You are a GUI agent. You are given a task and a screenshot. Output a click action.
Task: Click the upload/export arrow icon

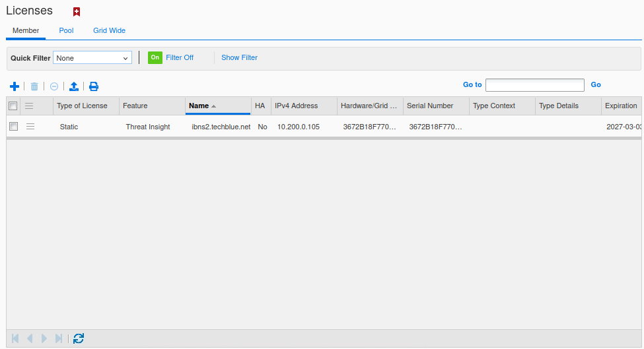coord(74,86)
